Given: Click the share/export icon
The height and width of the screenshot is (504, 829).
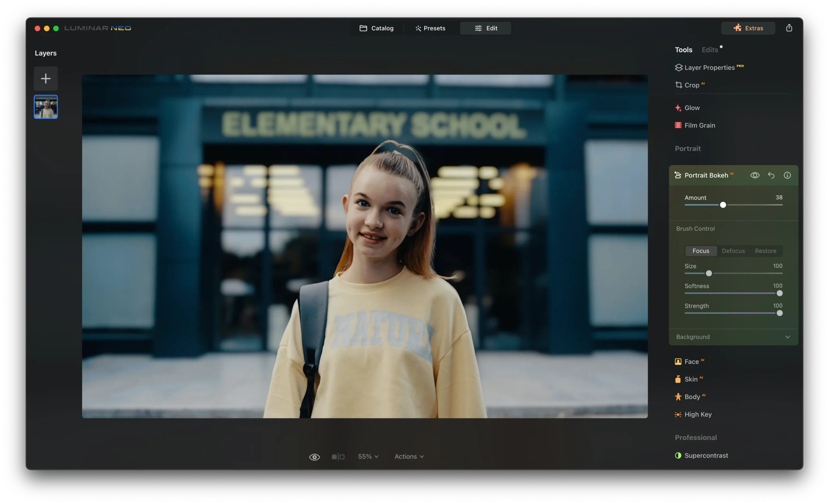Looking at the screenshot, I should click(789, 28).
